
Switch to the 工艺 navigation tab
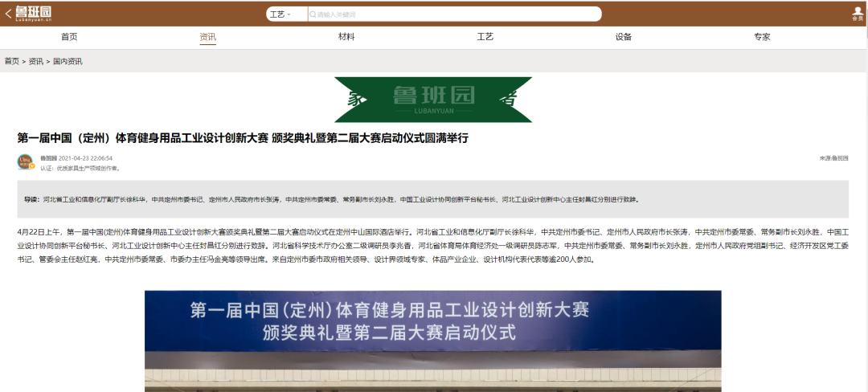pyautogui.click(x=485, y=37)
